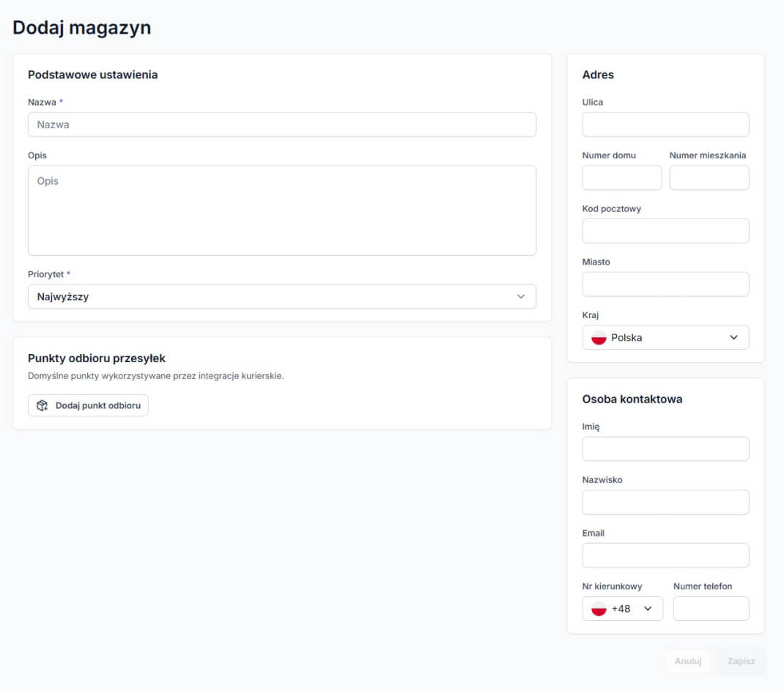
Task: Open the Nr kierunkowy +48 dropdown
Action: point(623,609)
